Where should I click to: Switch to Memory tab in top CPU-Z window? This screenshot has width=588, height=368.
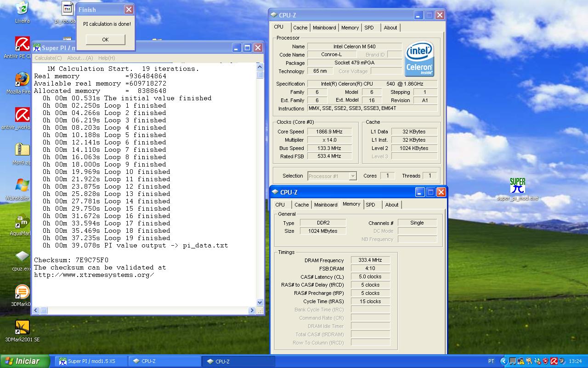tap(350, 28)
